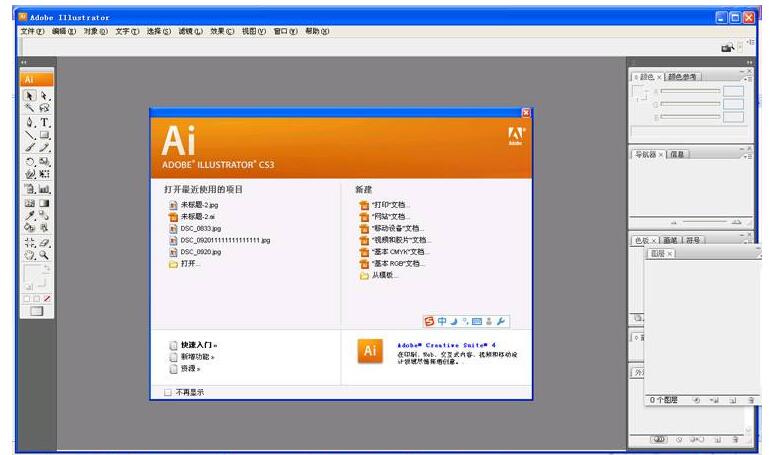Set the None (red slash) fill mode
The height and width of the screenshot is (455, 773).
click(47, 299)
